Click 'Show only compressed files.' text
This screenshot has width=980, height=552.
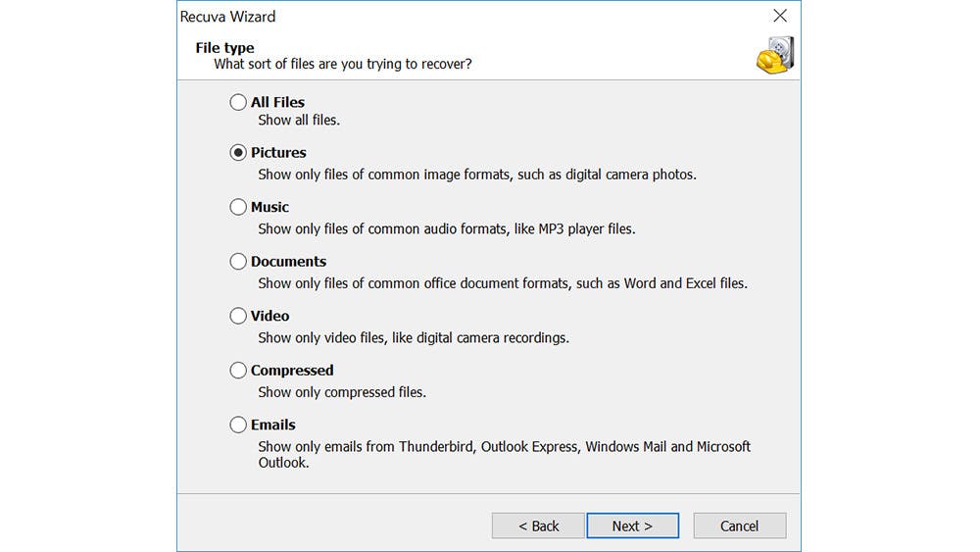[x=342, y=392]
